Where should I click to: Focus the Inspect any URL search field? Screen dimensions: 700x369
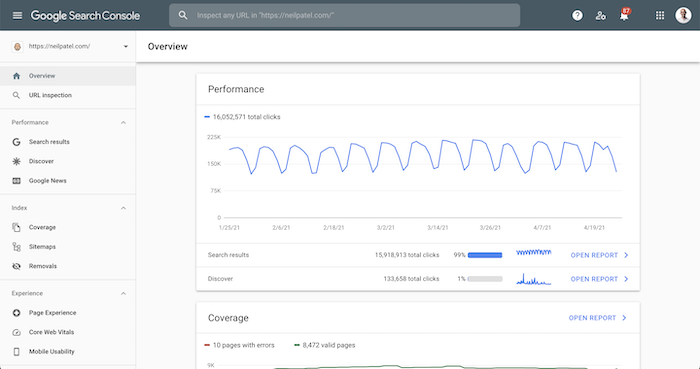click(x=344, y=15)
